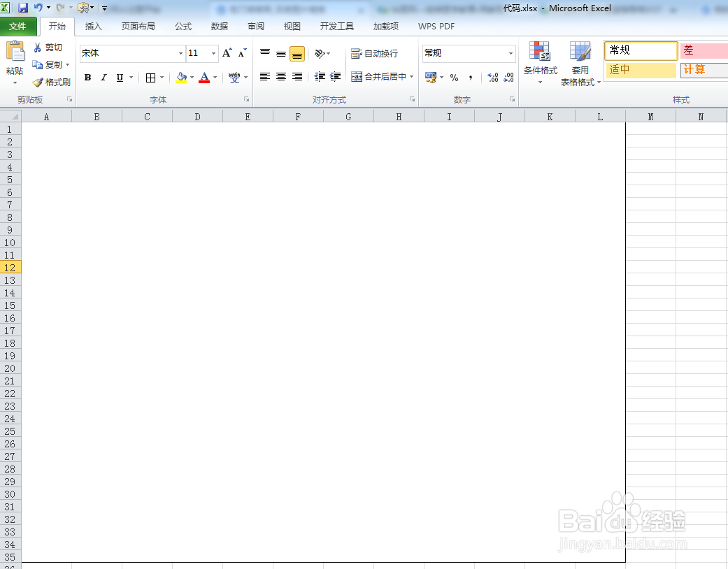Screen dimensions: 728x569
Task: Switch to the 数据 Data tab
Action: [220, 27]
